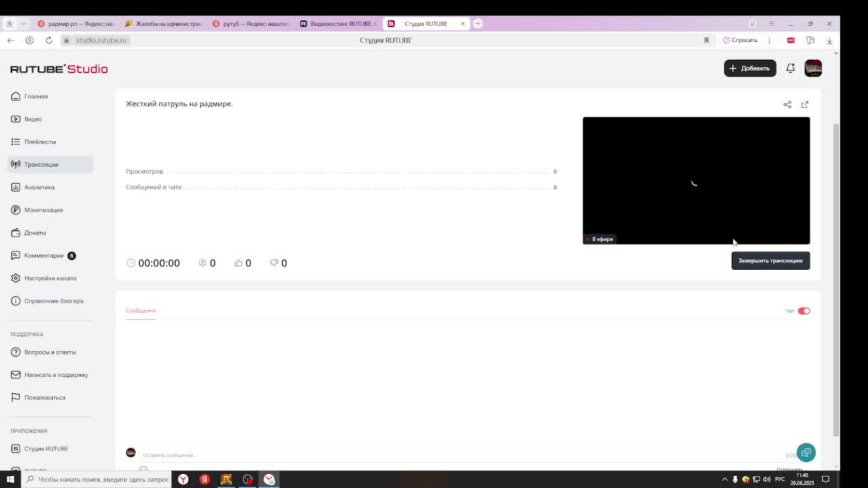Select the Трансляции sidebar item

pos(50,165)
